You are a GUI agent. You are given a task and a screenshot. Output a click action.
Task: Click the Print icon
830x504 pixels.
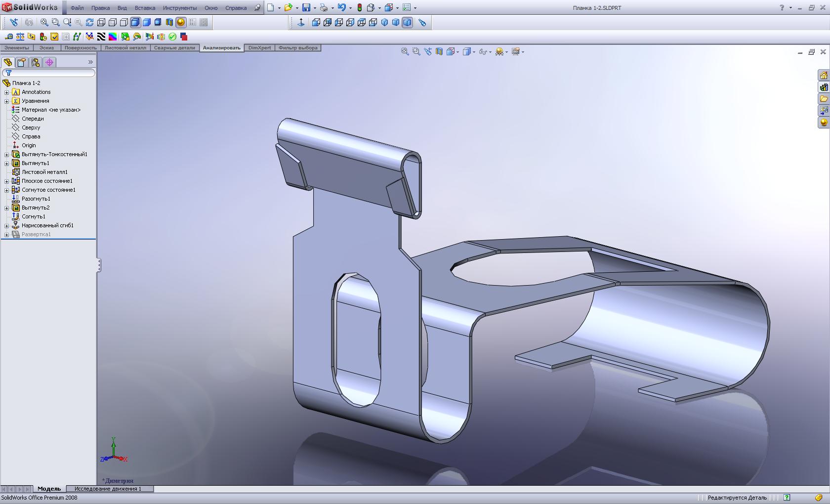[x=324, y=7]
